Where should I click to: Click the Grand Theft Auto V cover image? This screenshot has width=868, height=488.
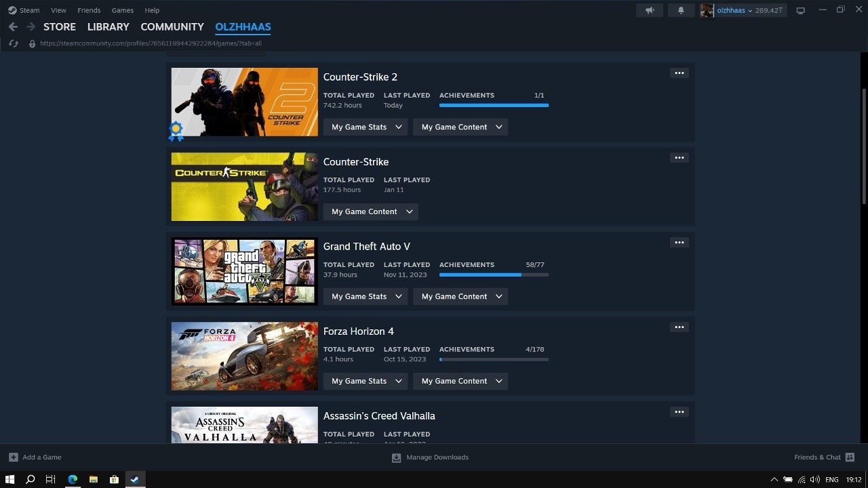point(244,271)
